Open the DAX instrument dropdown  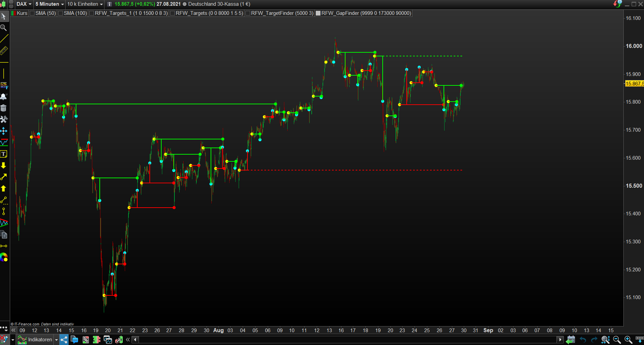(x=24, y=4)
